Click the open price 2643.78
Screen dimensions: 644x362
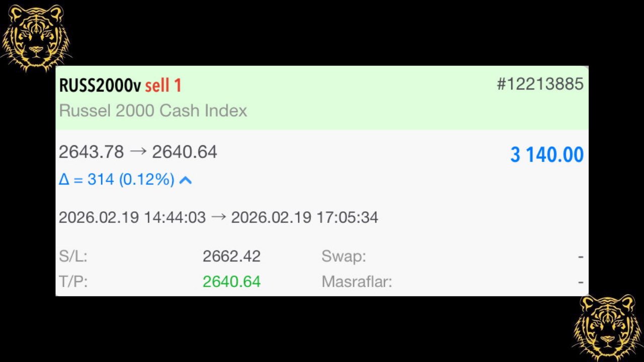91,152
